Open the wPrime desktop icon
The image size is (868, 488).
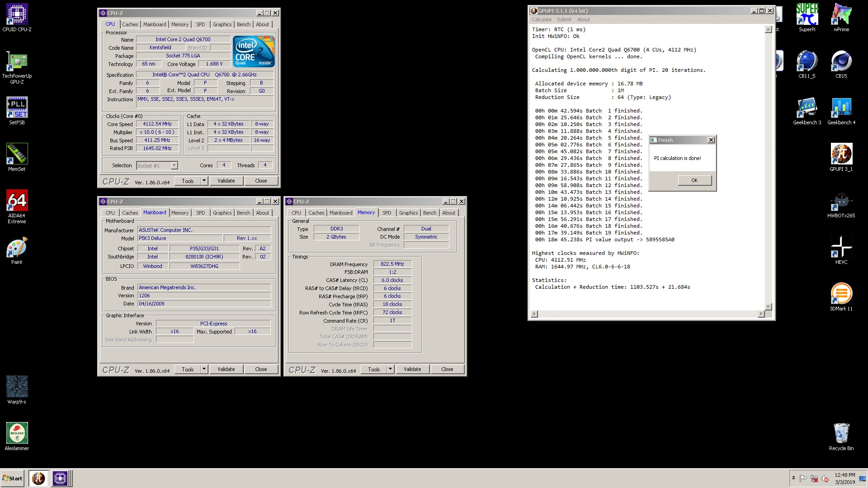841,18
